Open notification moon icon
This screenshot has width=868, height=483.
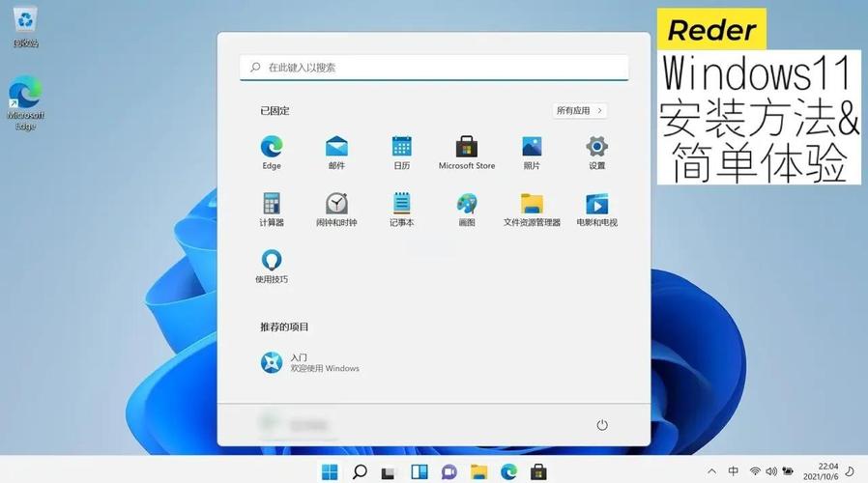(851, 471)
